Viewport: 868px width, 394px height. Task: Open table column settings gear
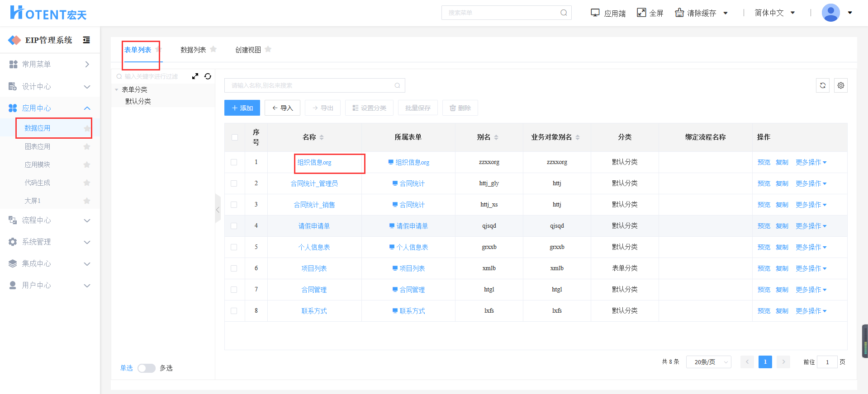pos(841,85)
